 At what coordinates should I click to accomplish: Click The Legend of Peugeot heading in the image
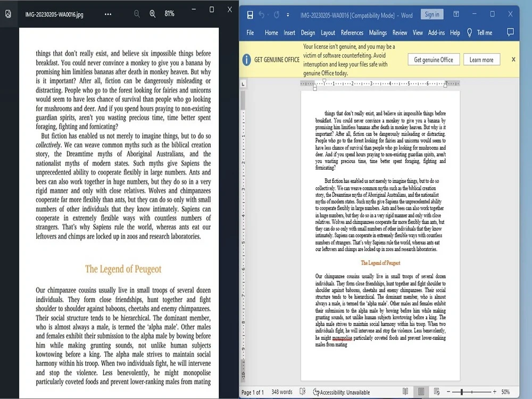coord(123,269)
